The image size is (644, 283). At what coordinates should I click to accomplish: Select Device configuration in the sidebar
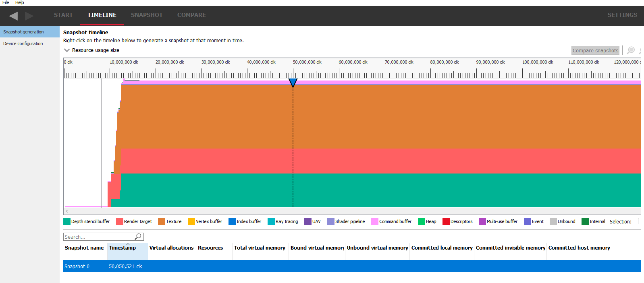coord(23,43)
